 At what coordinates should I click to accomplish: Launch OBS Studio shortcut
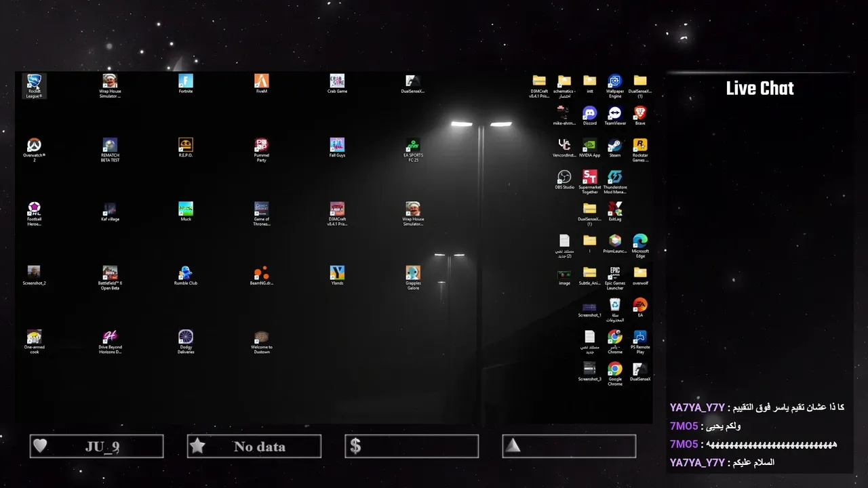click(x=564, y=180)
